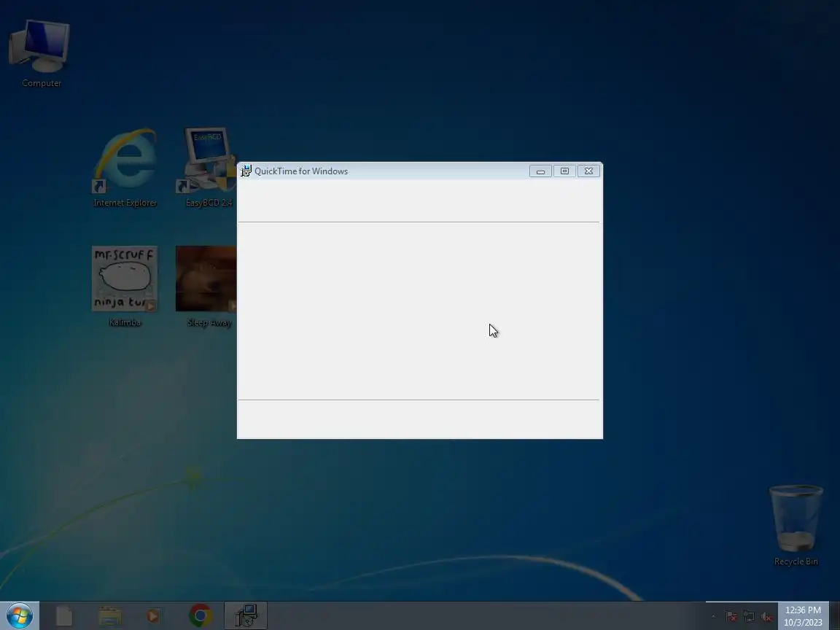Open Windows Explorer from the taskbar
Screen dimensions: 840x630
click(110, 615)
